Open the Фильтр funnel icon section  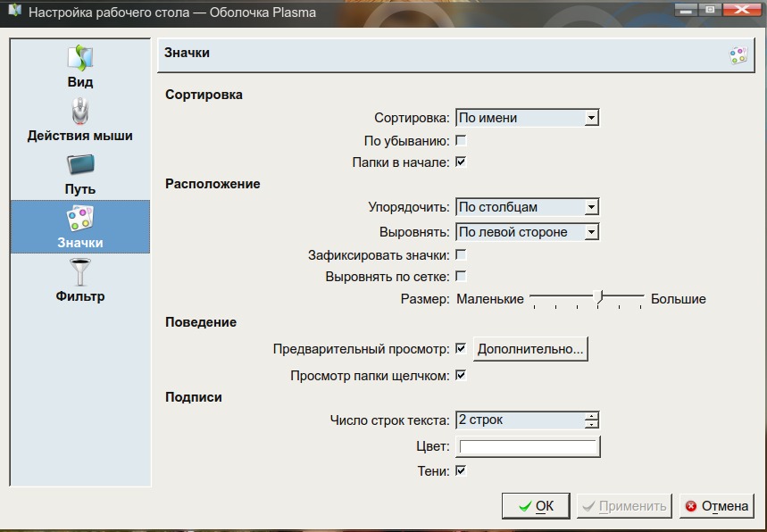coord(80,272)
